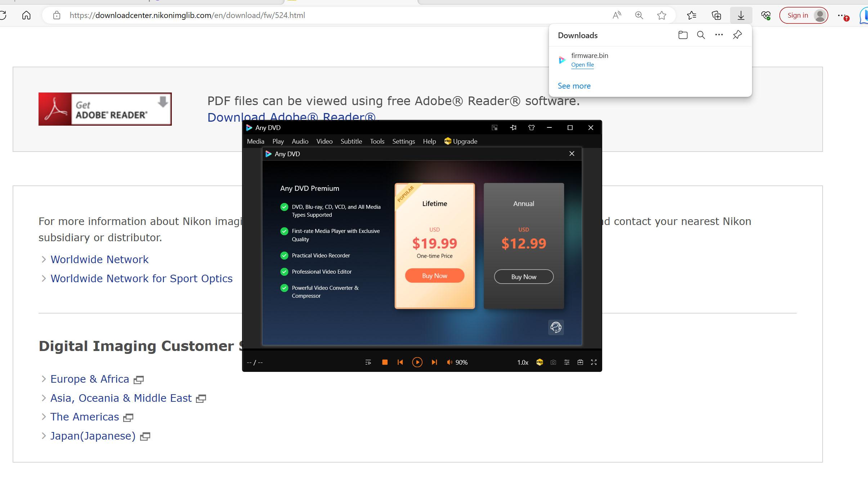This screenshot has width=868, height=495.
Task: Activate Read aloud icon in address bar
Action: click(617, 15)
